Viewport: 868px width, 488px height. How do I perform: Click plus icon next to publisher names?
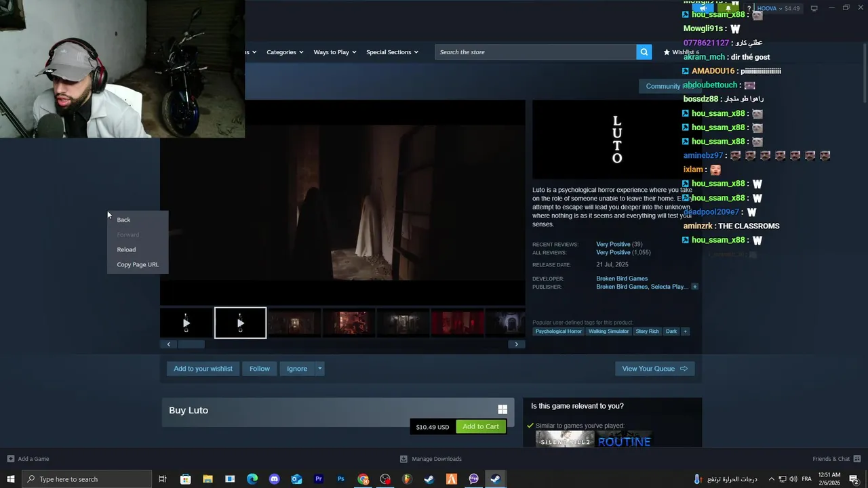click(694, 287)
